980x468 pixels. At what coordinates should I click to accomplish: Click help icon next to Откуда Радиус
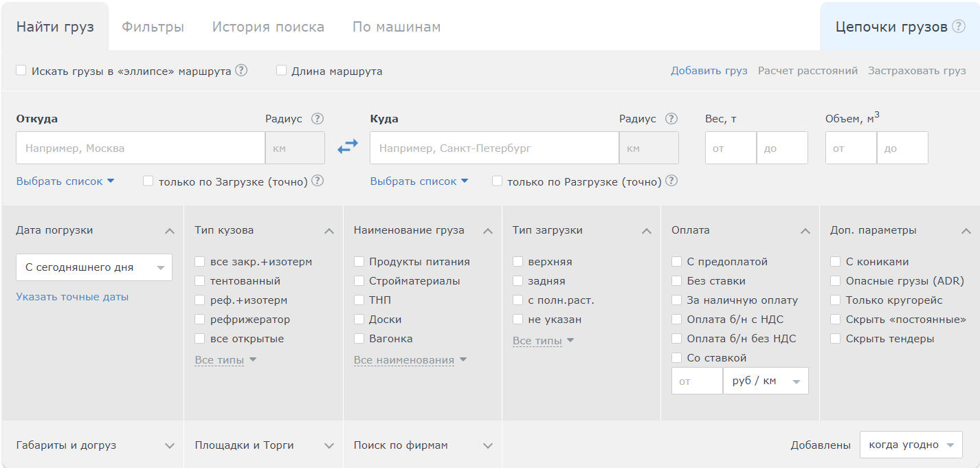coord(317,119)
